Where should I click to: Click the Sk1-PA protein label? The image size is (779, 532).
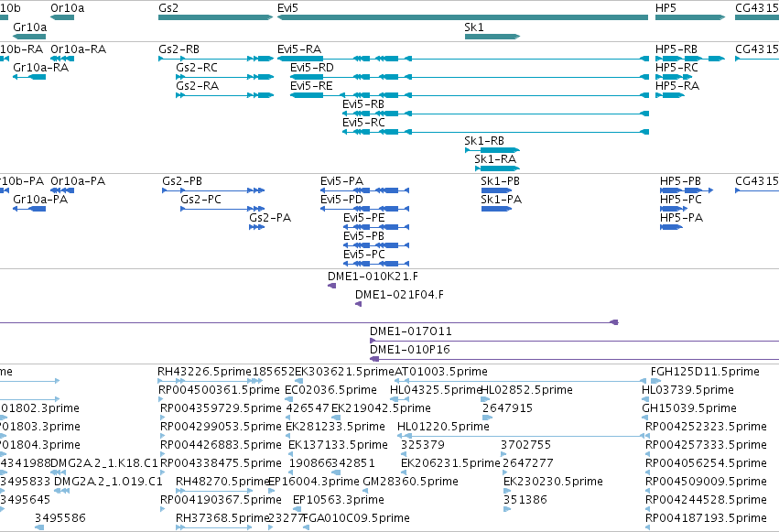point(502,200)
